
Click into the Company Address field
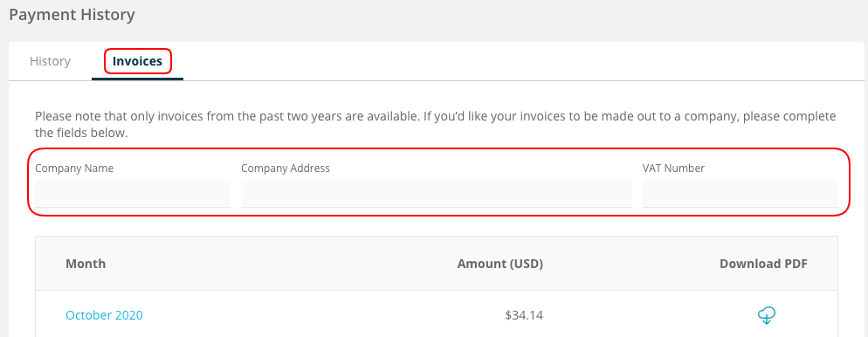pyautogui.click(x=437, y=194)
